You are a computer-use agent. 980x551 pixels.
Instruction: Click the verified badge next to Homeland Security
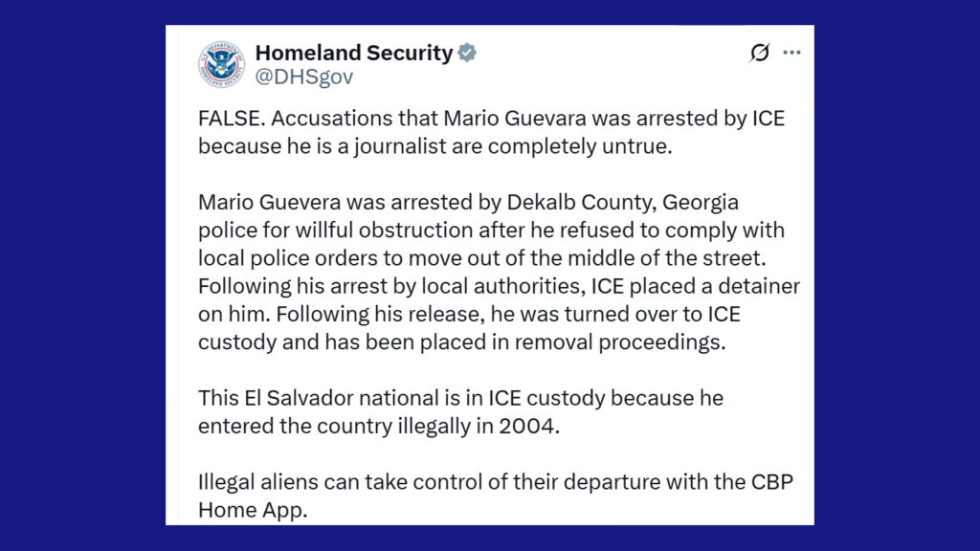click(x=467, y=54)
